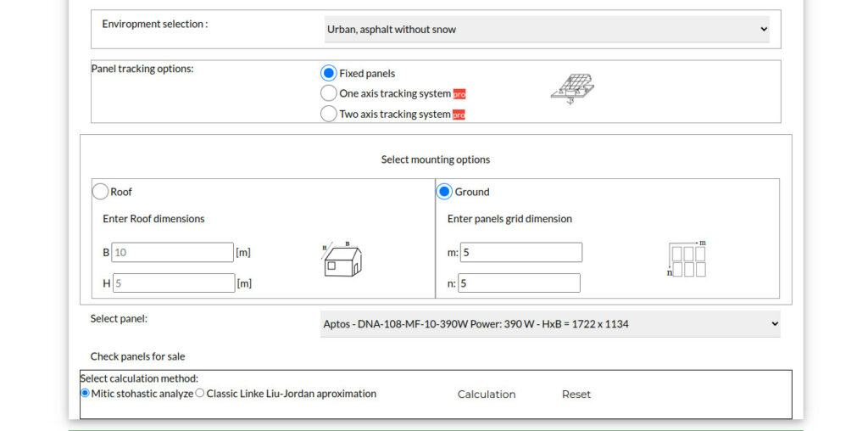The height and width of the screenshot is (431, 868).
Task: Click the house roof dimensions illustration
Action: [x=342, y=259]
